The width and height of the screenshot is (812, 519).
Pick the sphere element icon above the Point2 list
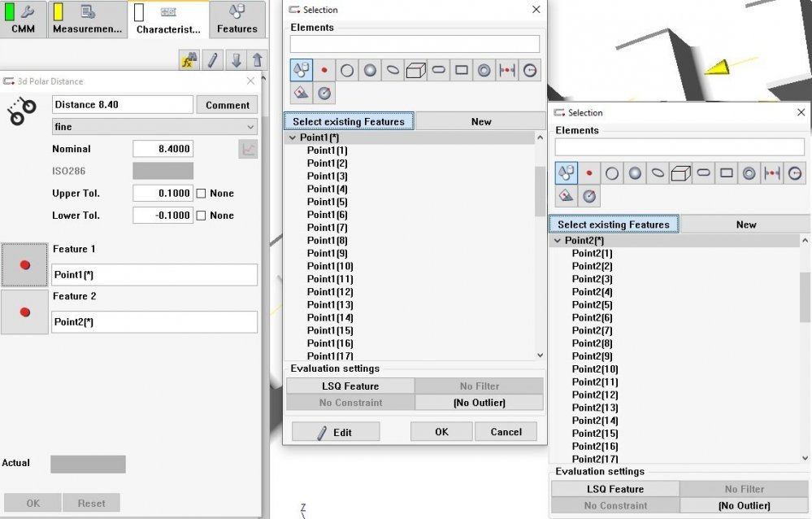635,173
